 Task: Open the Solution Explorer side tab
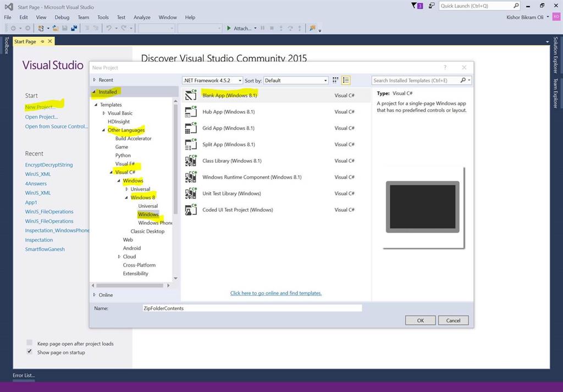click(556, 55)
